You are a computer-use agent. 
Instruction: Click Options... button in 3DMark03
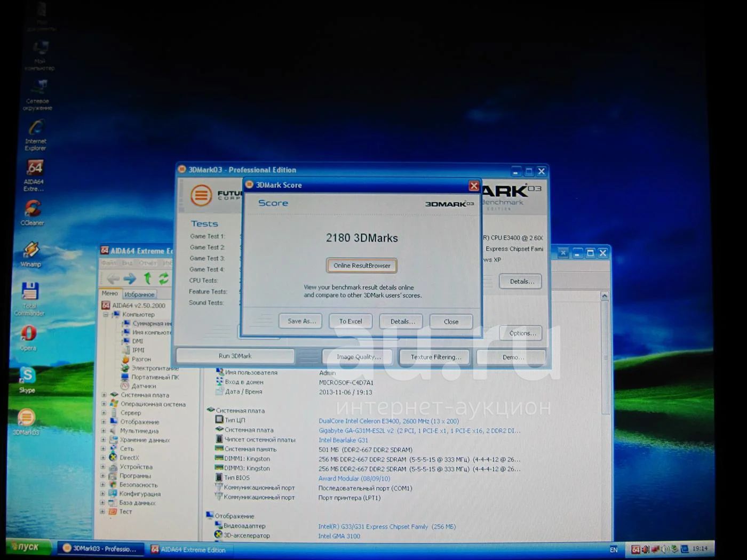pyautogui.click(x=522, y=333)
